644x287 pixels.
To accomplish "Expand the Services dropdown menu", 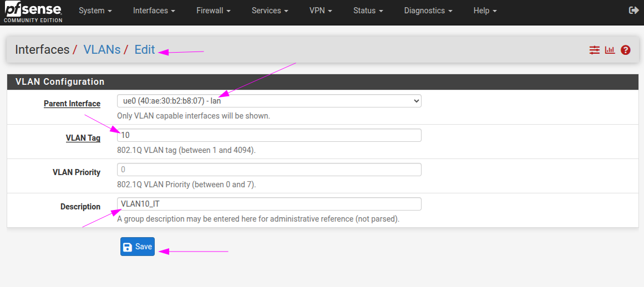I will pos(270,11).
